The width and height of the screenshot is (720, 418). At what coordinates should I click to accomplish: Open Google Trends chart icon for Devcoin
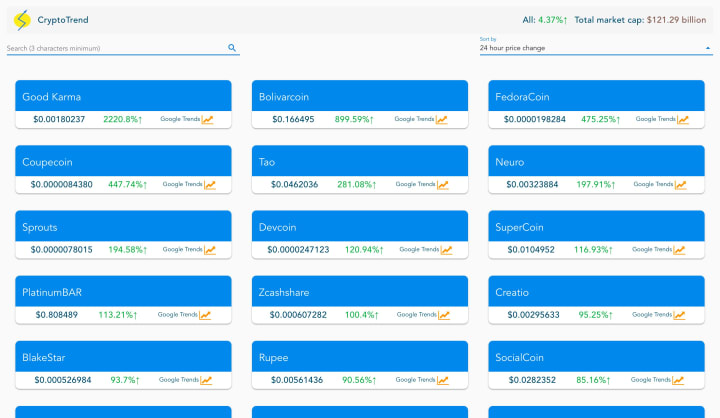[446, 250]
